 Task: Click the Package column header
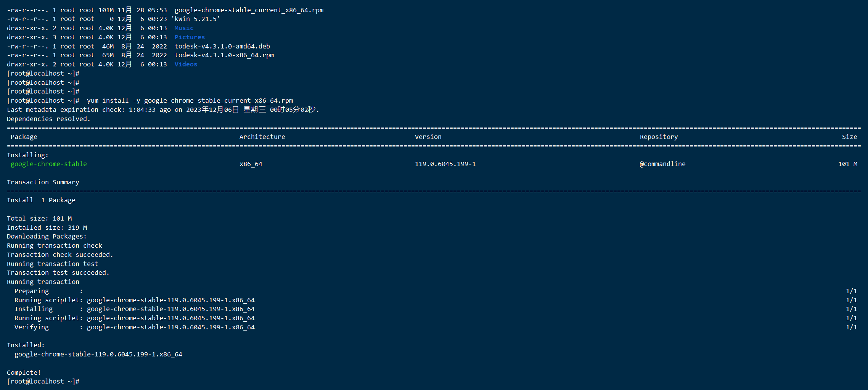[x=24, y=137]
